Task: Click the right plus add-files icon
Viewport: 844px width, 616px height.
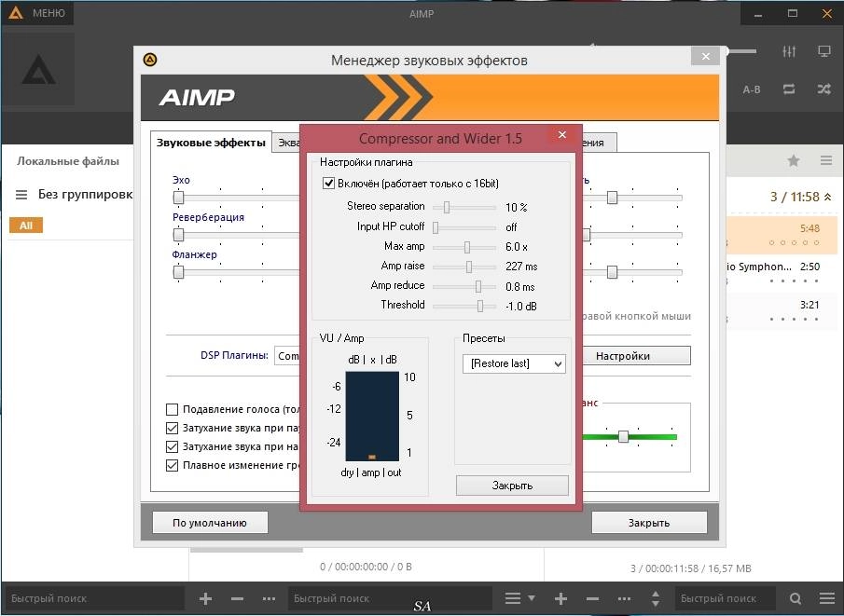Action: tap(560, 598)
